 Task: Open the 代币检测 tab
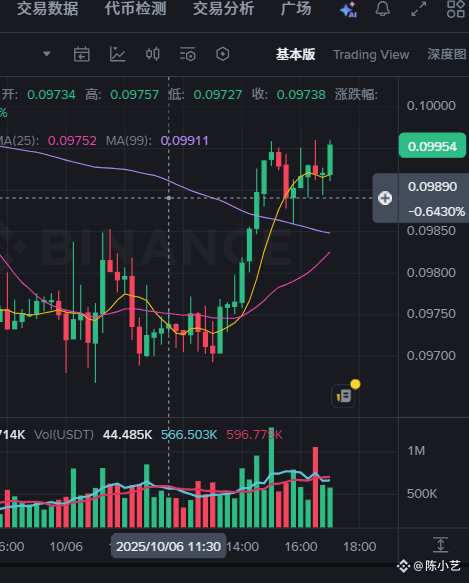click(135, 9)
